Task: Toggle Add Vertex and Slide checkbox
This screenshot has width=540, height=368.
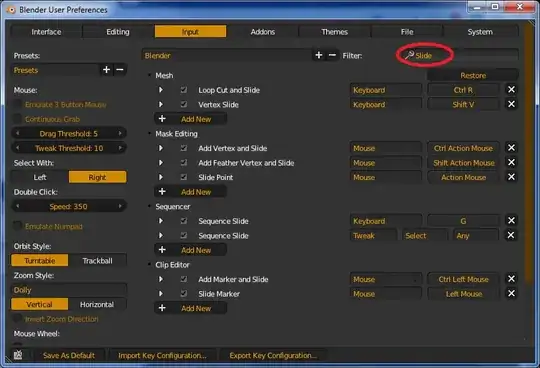Action: coord(184,148)
